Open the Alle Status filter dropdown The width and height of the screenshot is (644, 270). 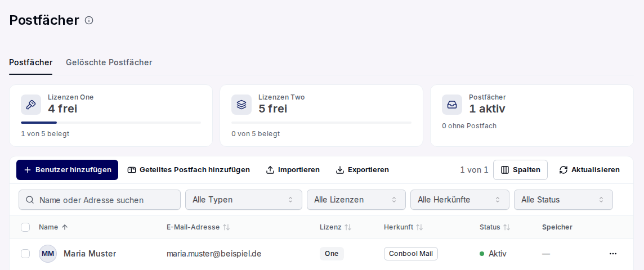point(563,200)
